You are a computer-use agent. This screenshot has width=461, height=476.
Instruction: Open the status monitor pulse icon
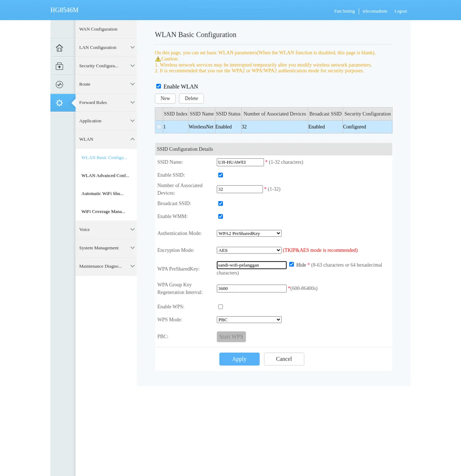tap(60, 84)
